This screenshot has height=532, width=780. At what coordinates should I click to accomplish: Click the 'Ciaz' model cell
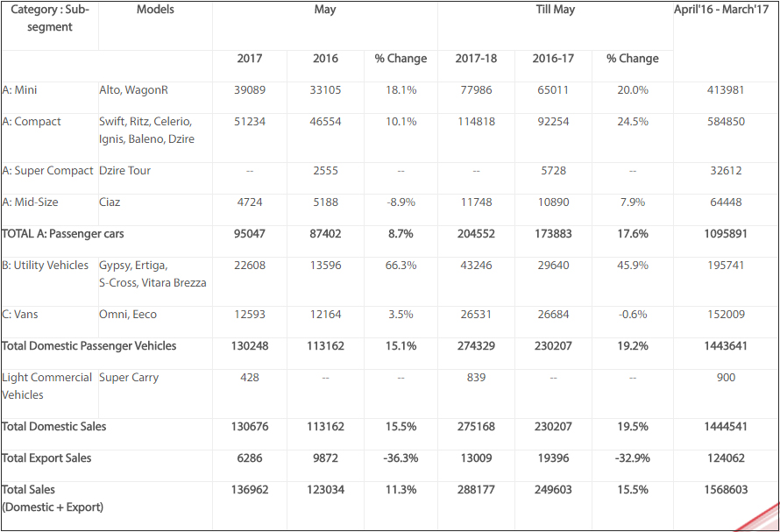point(110,202)
